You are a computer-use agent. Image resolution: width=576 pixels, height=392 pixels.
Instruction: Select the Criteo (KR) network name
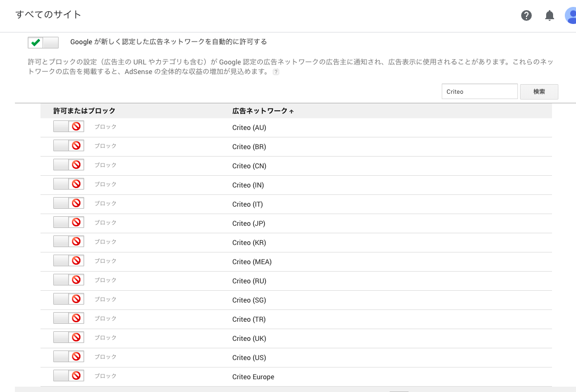(x=249, y=243)
